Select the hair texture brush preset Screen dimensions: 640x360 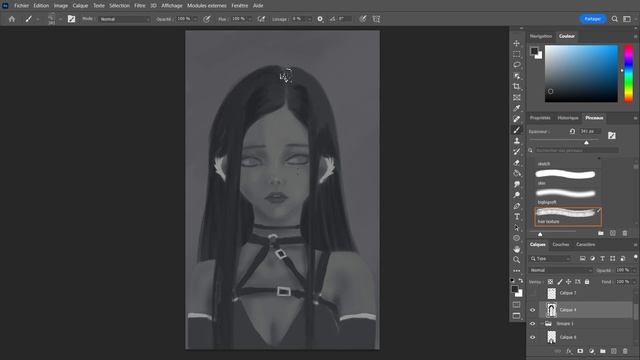click(568, 216)
